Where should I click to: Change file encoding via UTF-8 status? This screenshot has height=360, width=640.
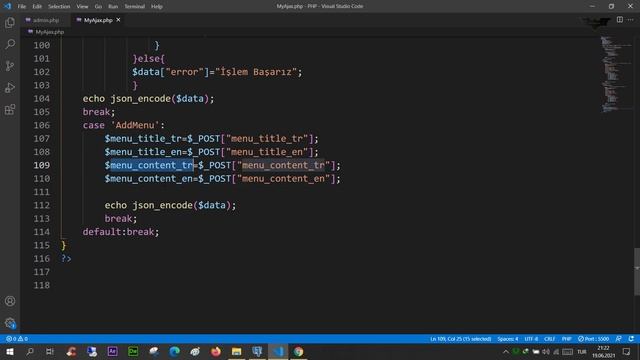(531, 339)
